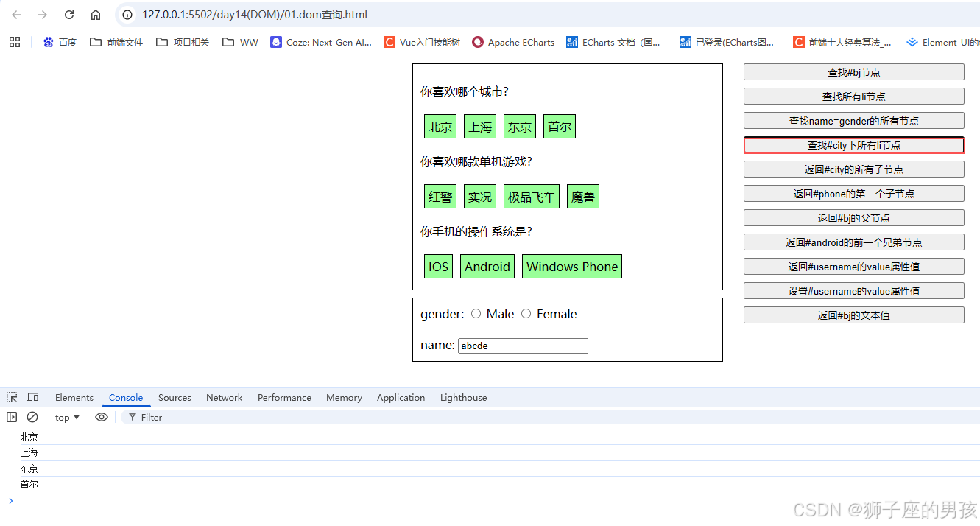Click the 返回#bj的文本值 button
Viewport: 980px width, 526px height.
853,315
